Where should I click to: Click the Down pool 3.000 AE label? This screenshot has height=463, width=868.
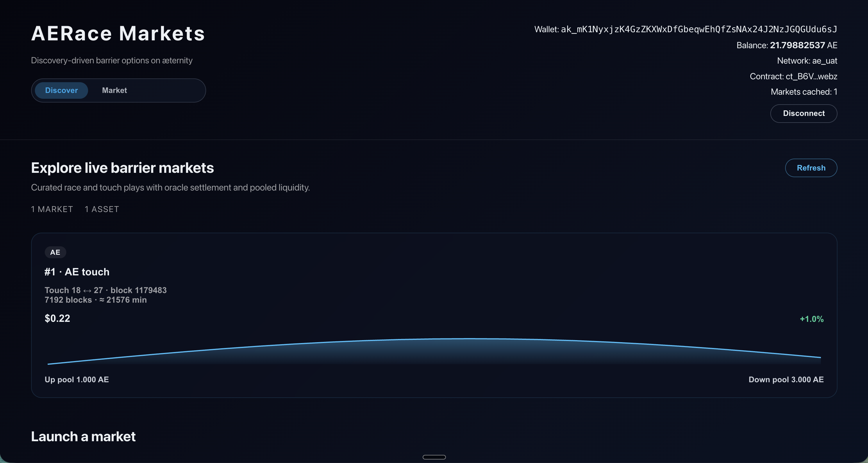click(786, 380)
